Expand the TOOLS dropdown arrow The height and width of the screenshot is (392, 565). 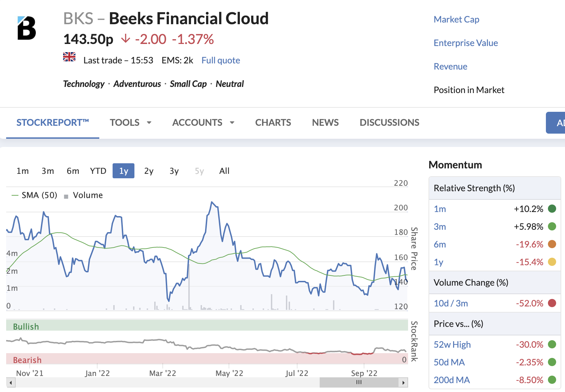click(x=149, y=122)
